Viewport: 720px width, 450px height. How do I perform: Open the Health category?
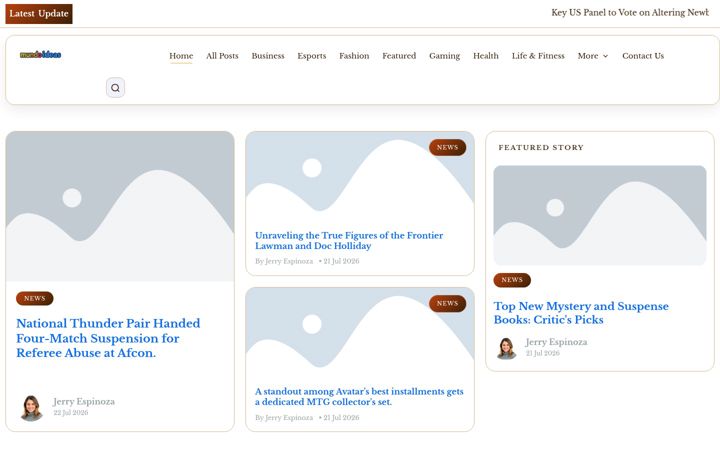[x=486, y=56]
